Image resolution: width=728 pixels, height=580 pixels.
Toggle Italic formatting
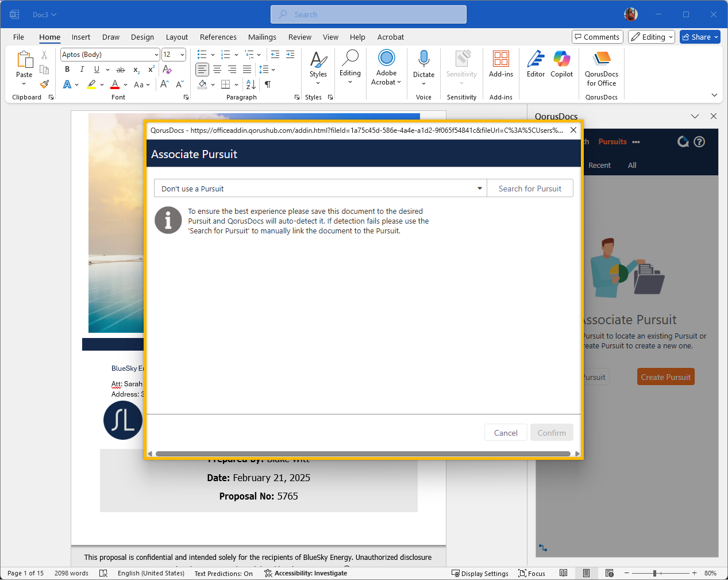pos(82,70)
